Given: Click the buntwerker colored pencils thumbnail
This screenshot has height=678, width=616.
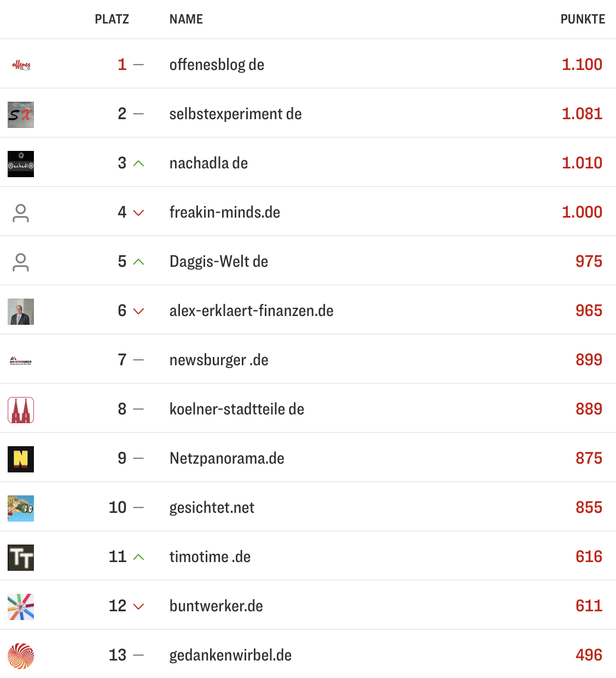Looking at the screenshot, I should click(21, 607).
